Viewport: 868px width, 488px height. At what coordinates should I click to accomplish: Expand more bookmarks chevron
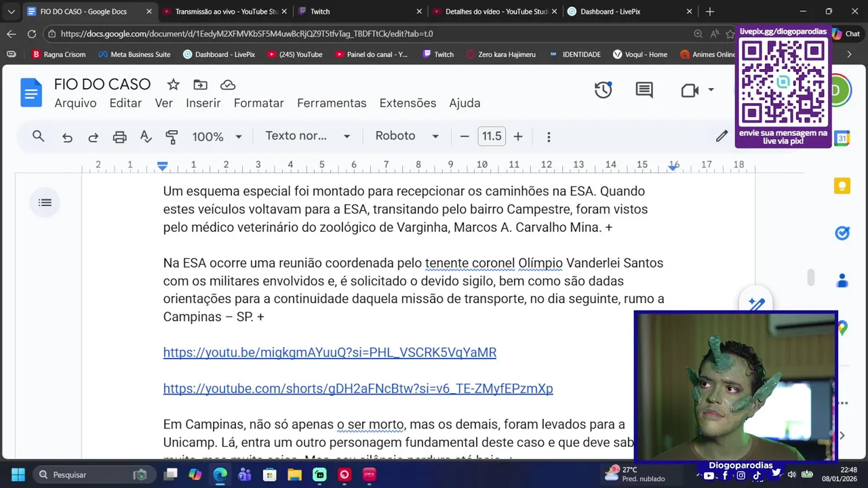click(x=849, y=54)
